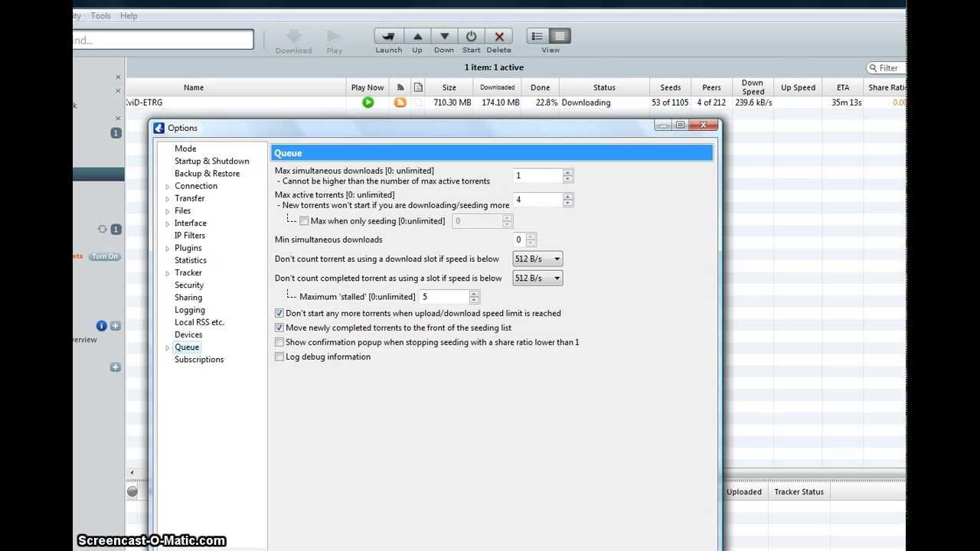Click the Maximum stalled value field
980x551 pixels.
pos(444,296)
